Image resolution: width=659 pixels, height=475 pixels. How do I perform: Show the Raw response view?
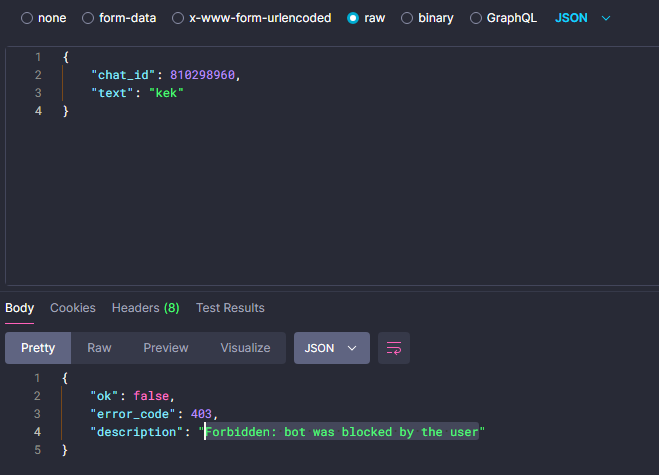pos(99,348)
